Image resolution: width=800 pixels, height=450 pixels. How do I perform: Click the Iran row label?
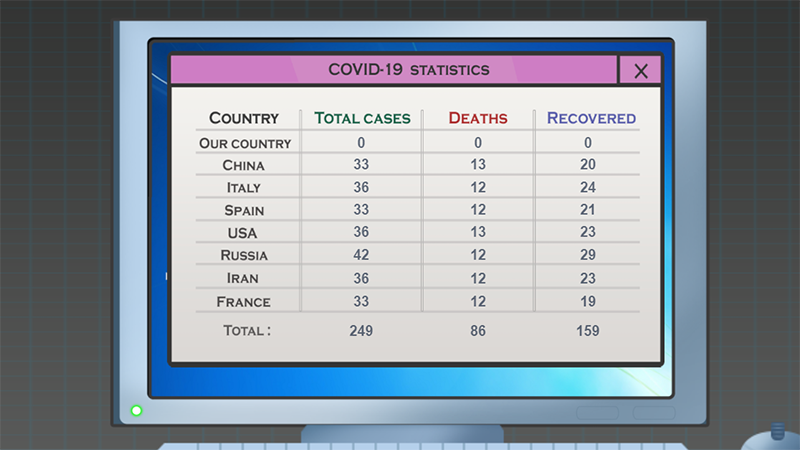tap(242, 278)
